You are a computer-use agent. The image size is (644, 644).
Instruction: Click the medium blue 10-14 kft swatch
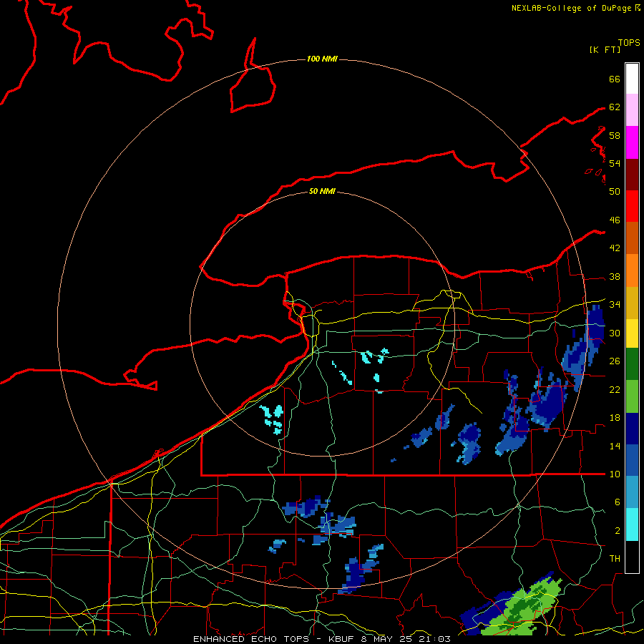[632, 461]
